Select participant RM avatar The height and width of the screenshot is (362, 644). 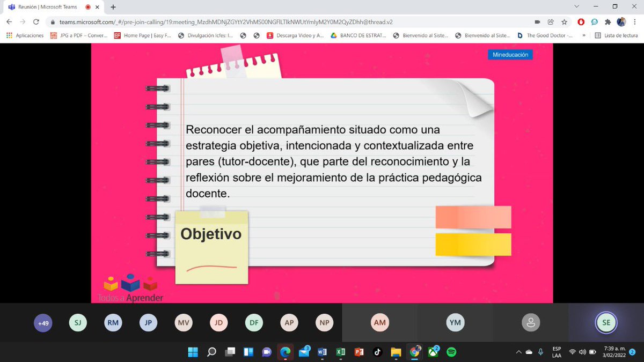[113, 323]
